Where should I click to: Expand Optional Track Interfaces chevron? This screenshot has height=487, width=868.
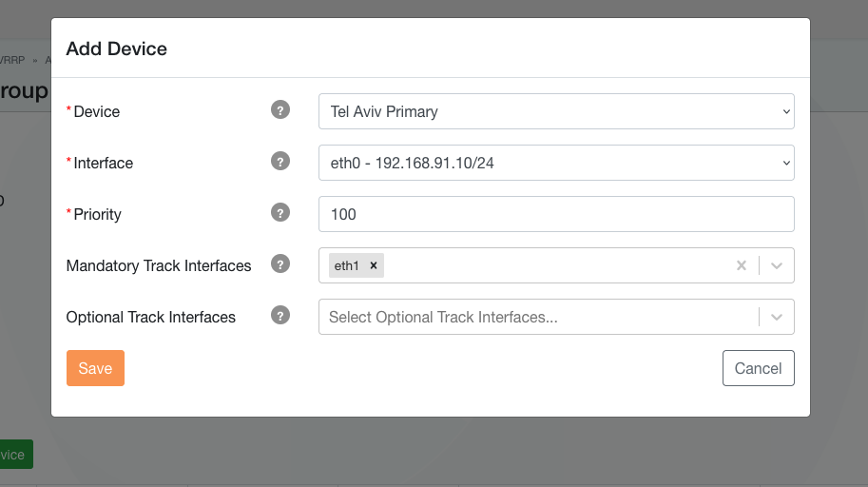tap(777, 317)
